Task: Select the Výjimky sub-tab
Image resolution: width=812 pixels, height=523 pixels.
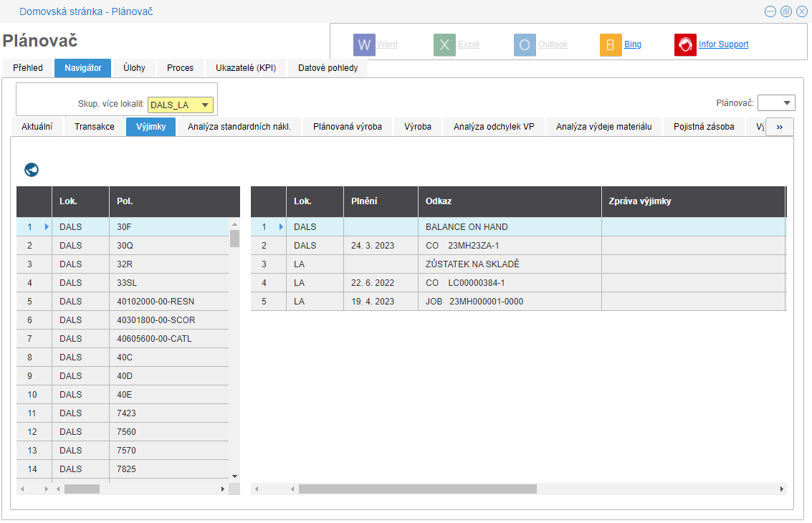Action: (151, 127)
